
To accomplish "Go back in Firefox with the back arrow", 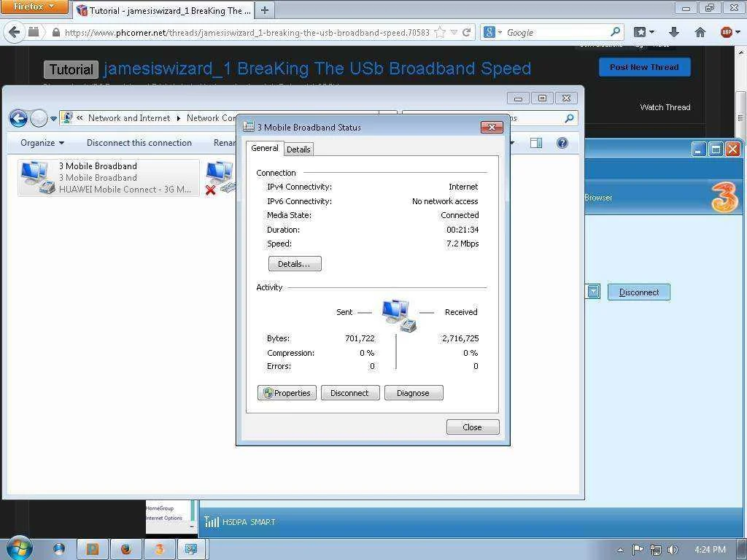I will click(15, 32).
